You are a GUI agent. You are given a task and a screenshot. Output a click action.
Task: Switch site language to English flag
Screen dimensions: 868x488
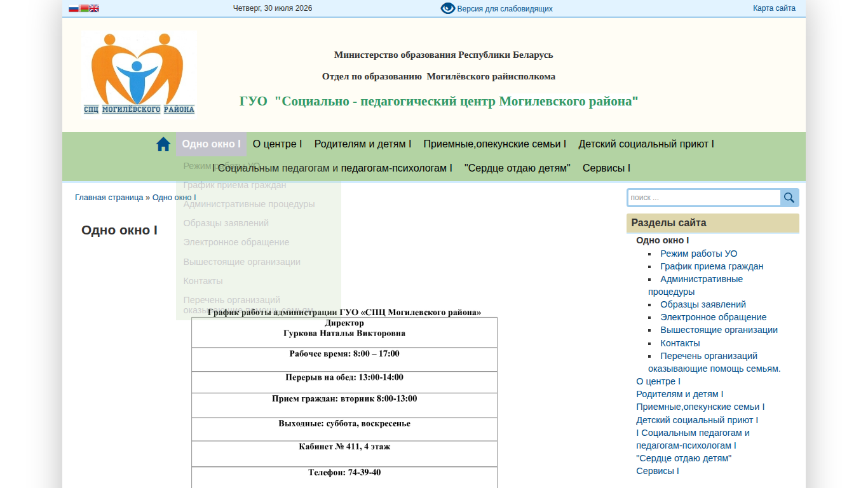[x=94, y=8]
